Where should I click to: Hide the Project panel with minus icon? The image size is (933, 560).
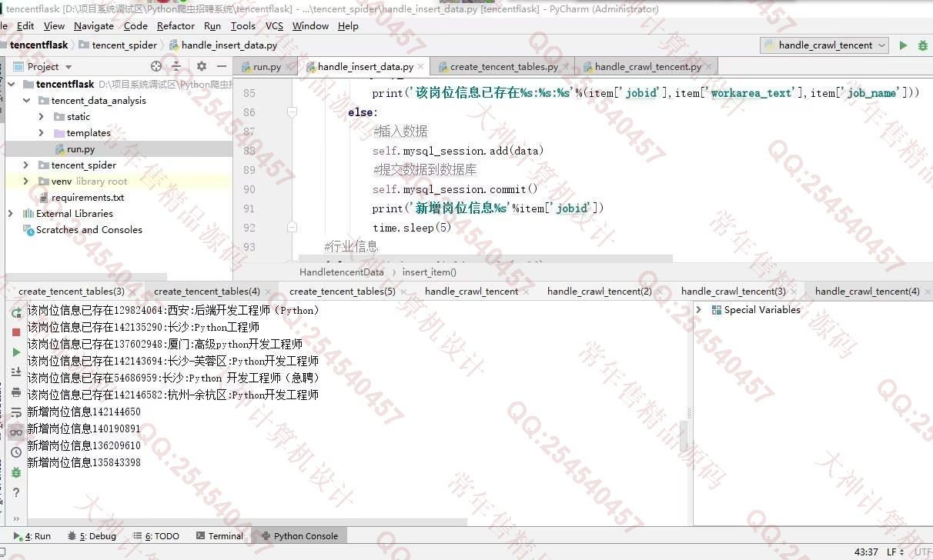(x=222, y=66)
